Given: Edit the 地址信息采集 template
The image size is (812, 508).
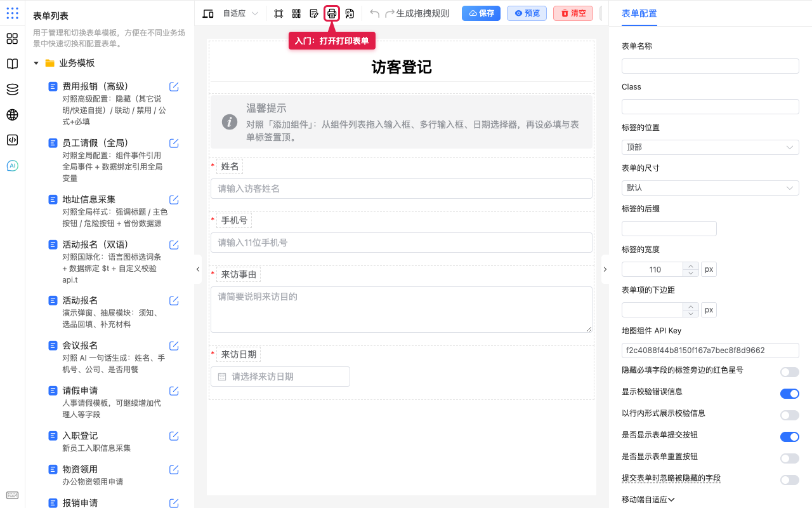Looking at the screenshot, I should pos(174,200).
